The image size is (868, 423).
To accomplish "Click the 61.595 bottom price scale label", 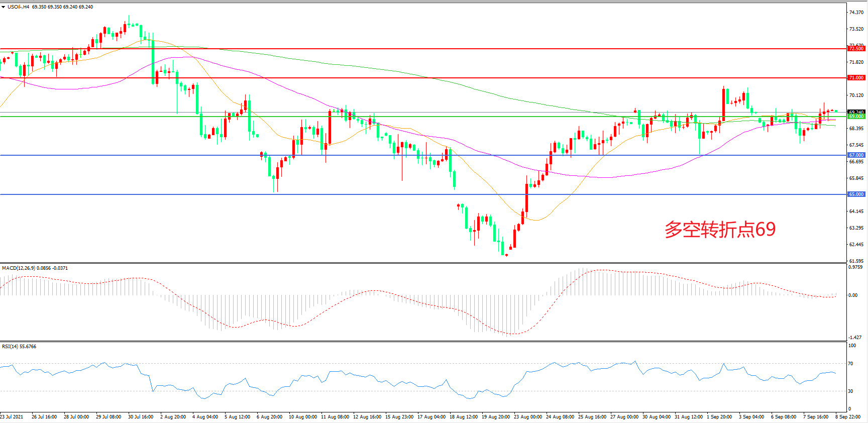I will point(856,261).
